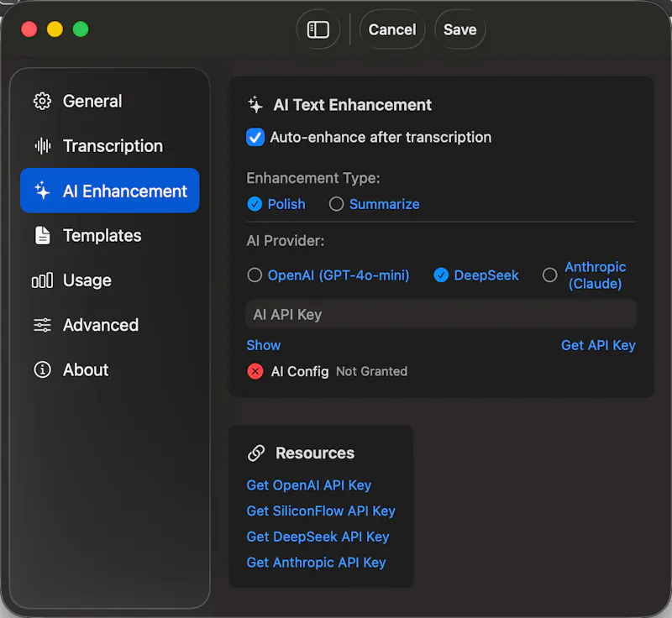The height and width of the screenshot is (618, 672).
Task: Minimize the window with yellow button
Action: point(55,29)
